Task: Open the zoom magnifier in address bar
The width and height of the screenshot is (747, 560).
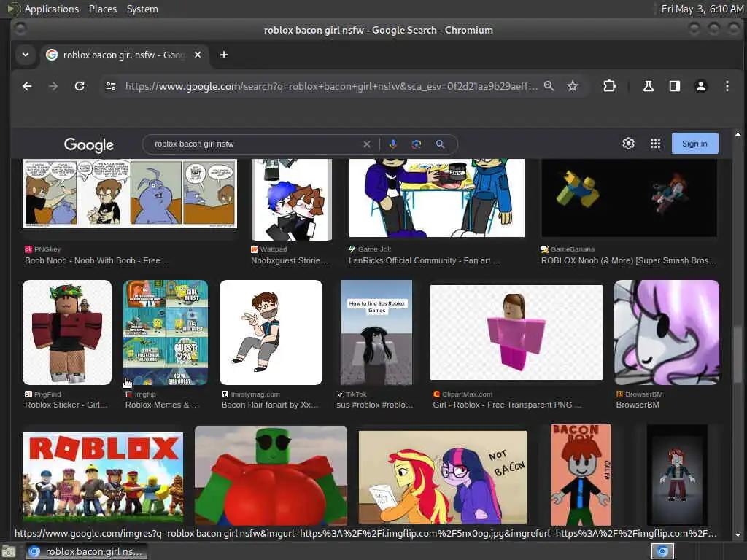Action: click(549, 86)
